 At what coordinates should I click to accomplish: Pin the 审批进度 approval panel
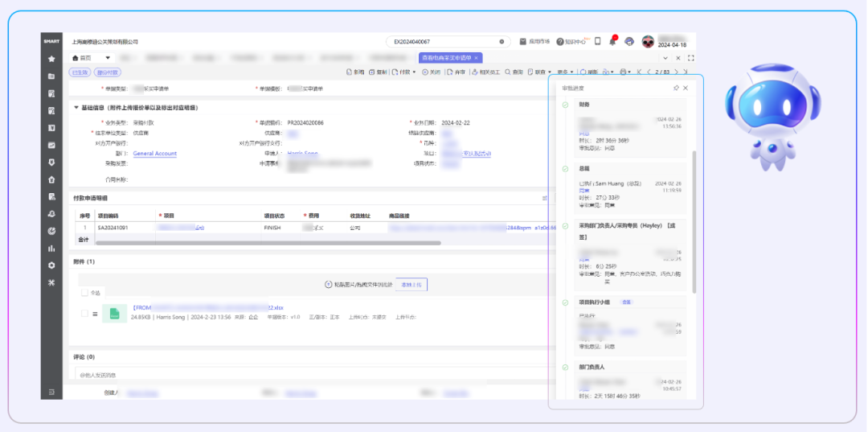(x=676, y=88)
